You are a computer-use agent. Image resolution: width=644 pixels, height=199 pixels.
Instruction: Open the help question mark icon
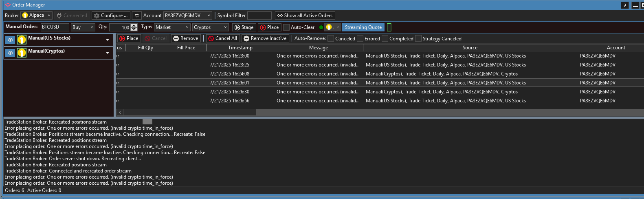[x=624, y=5]
